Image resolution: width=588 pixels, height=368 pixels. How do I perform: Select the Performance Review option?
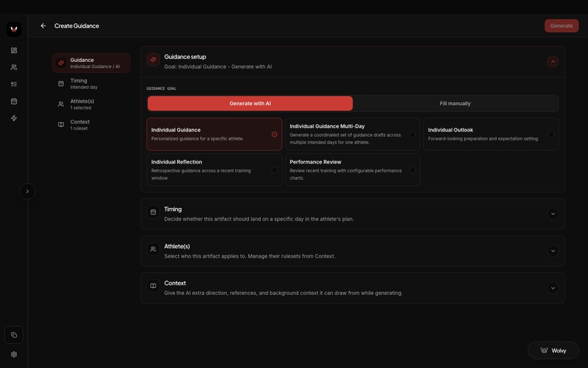pos(352,169)
